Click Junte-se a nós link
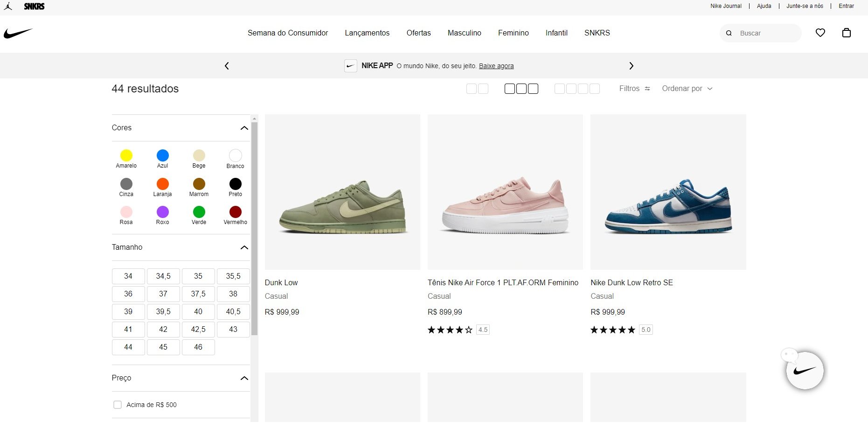This screenshot has height=443, width=868. pos(805,6)
